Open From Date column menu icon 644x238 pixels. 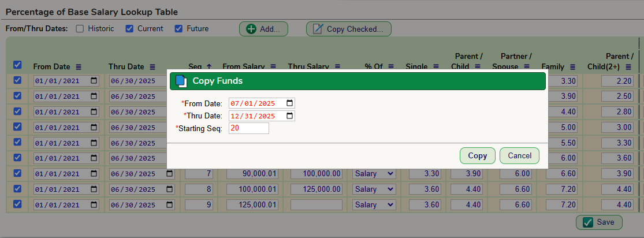coord(79,66)
